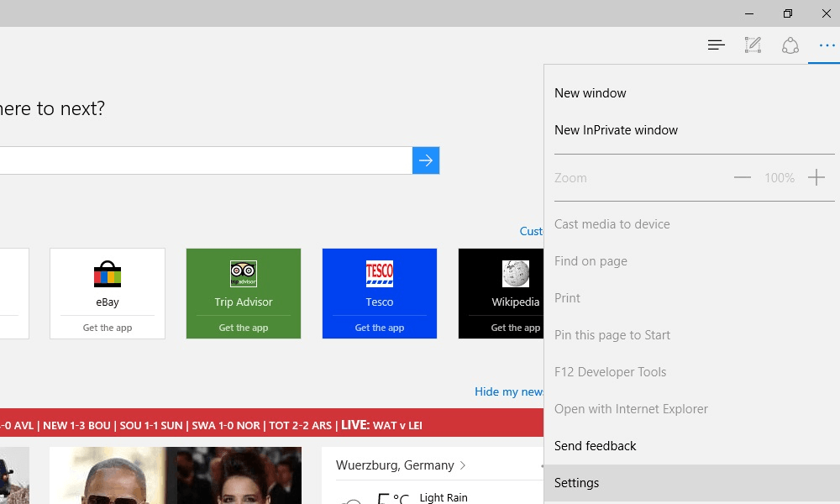Viewport: 840px width, 504px height.
Task: Open the Trip Advisor owl tile
Action: pyautogui.click(x=244, y=275)
